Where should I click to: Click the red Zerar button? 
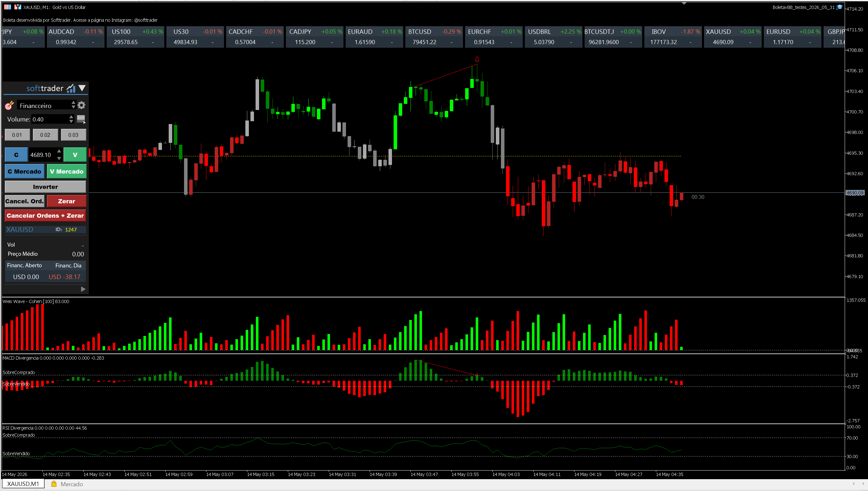(66, 201)
